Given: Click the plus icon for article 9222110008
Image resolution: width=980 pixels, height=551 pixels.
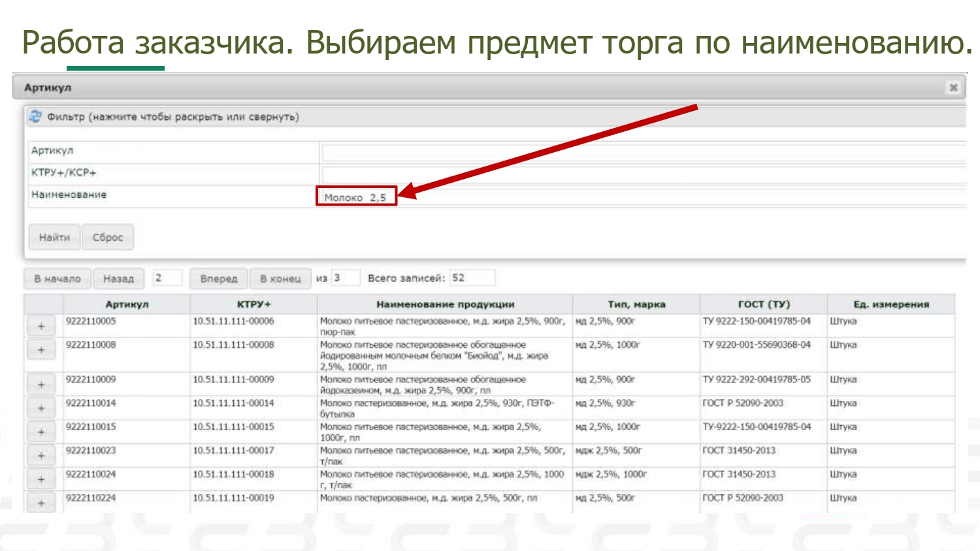Looking at the screenshot, I should (41, 351).
